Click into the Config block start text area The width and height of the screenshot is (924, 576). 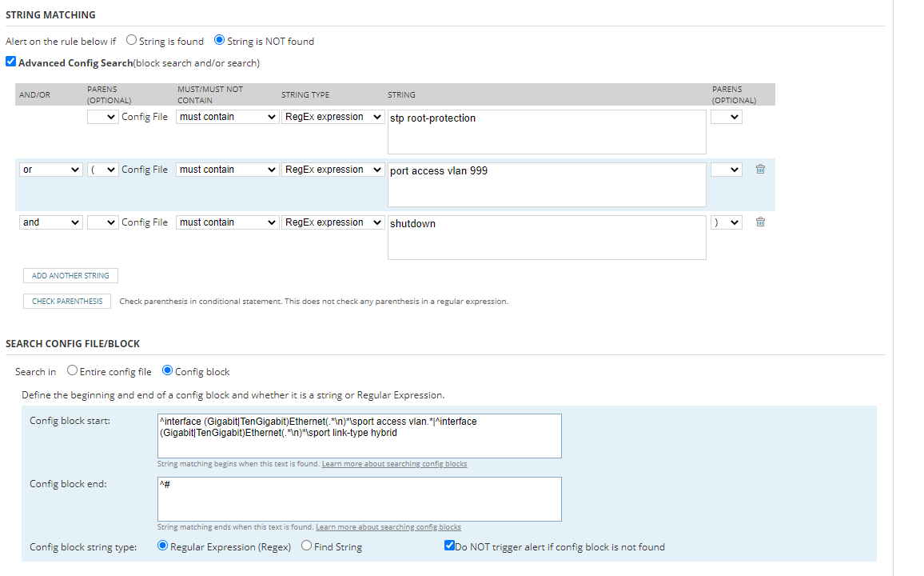click(360, 436)
